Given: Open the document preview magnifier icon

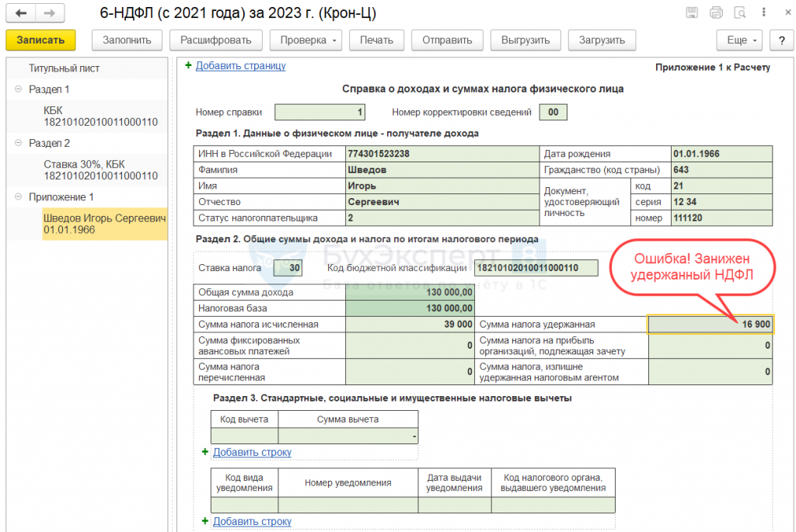Looking at the screenshot, I should click(x=740, y=12).
